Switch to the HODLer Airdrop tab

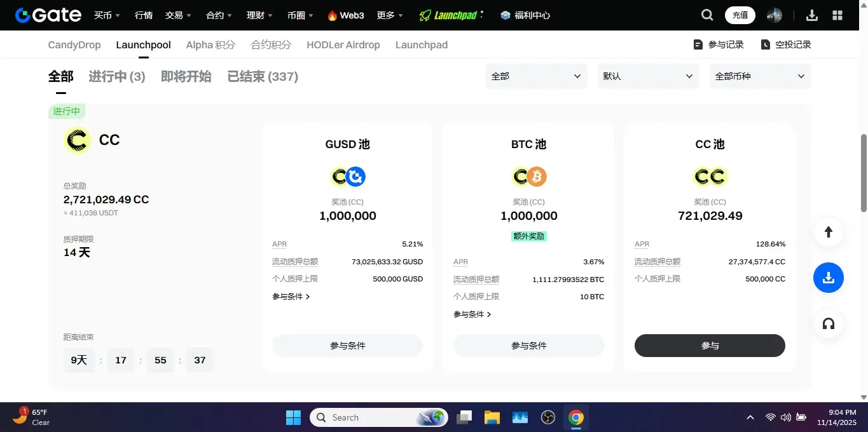[343, 44]
